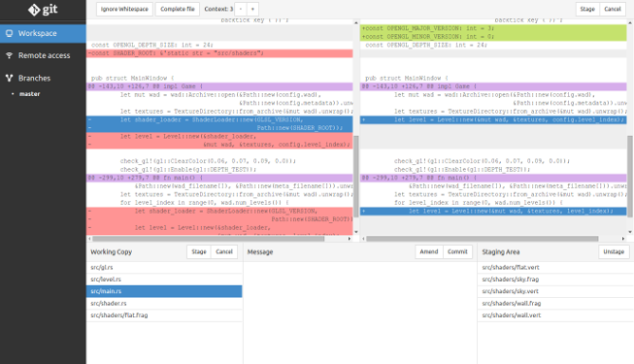Click the Branches fork icon
634x364 pixels.
coord(9,78)
